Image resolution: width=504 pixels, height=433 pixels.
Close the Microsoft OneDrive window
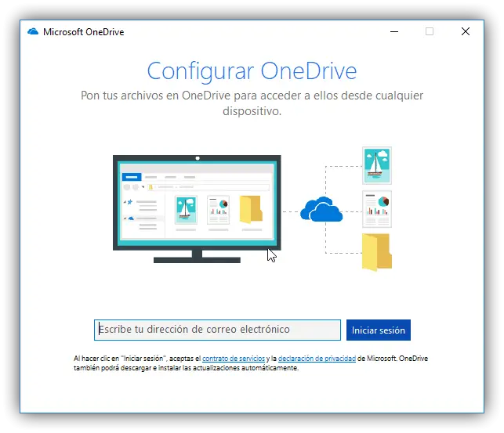click(466, 31)
